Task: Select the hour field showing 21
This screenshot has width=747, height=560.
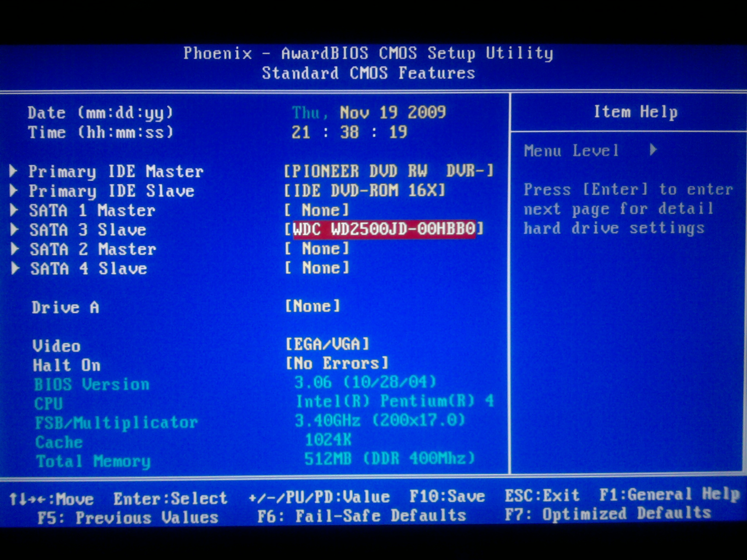Action: pyautogui.click(x=301, y=132)
